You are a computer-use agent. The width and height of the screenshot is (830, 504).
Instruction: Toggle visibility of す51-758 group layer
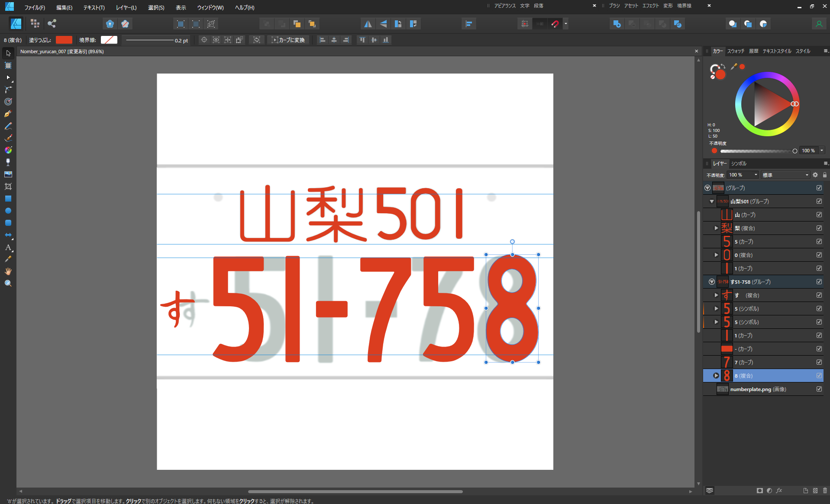(819, 282)
